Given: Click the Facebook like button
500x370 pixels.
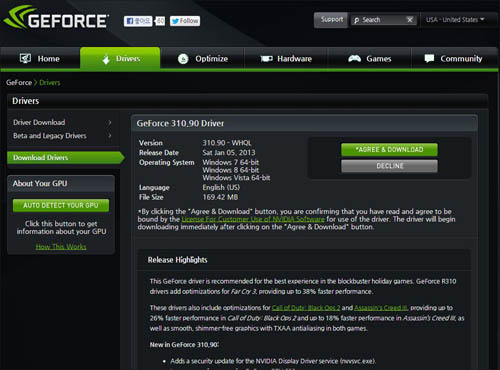Looking at the screenshot, I should tap(138, 21).
